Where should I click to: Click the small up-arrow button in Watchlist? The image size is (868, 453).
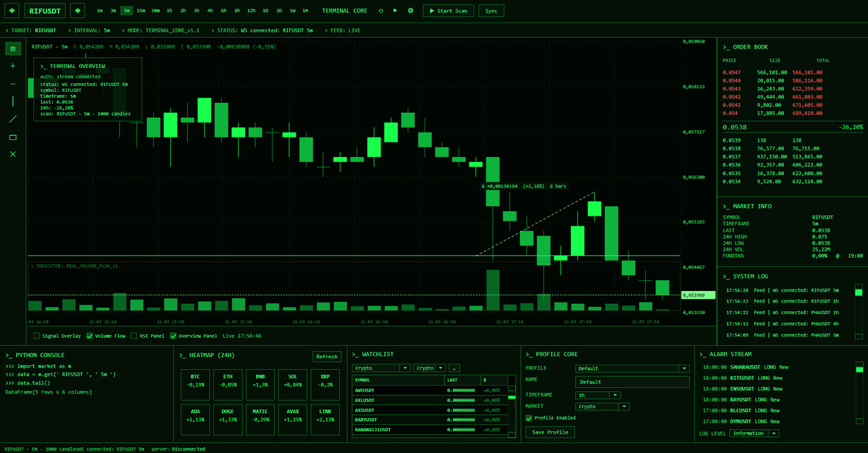click(454, 368)
